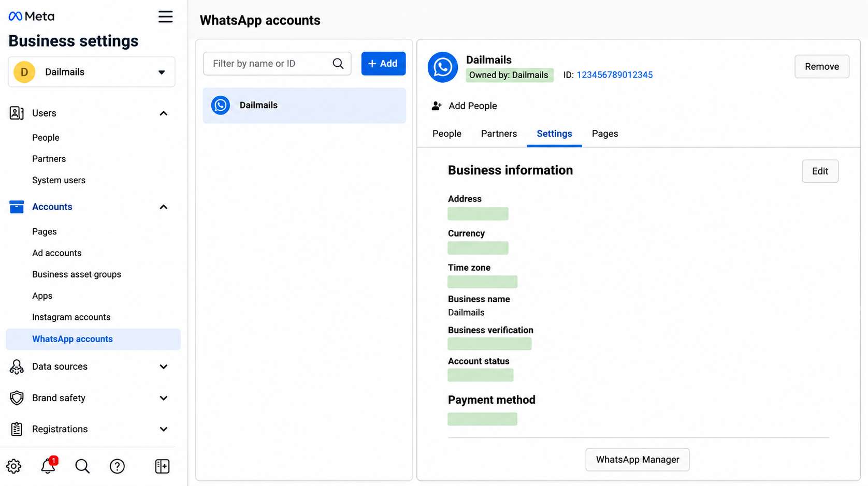
Task: Click the Registrations clipboard icon
Action: coord(17,429)
